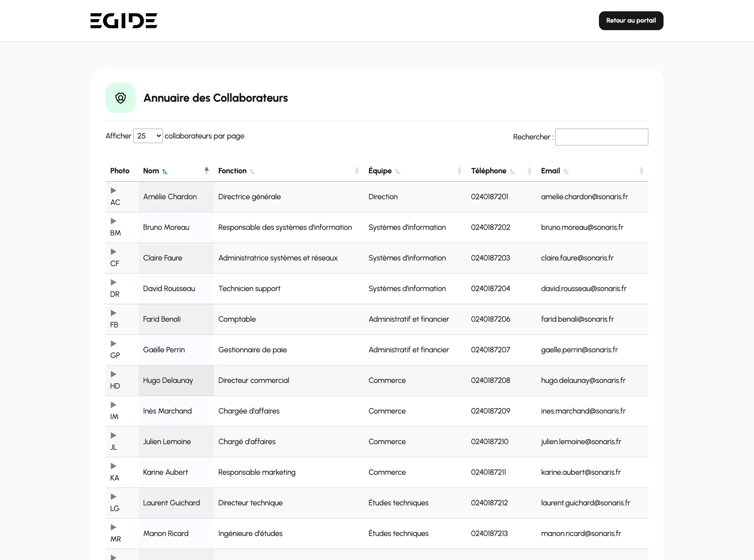Image resolution: width=754 pixels, height=560 pixels.
Task: Click phone number 0240187204
Action: point(490,289)
